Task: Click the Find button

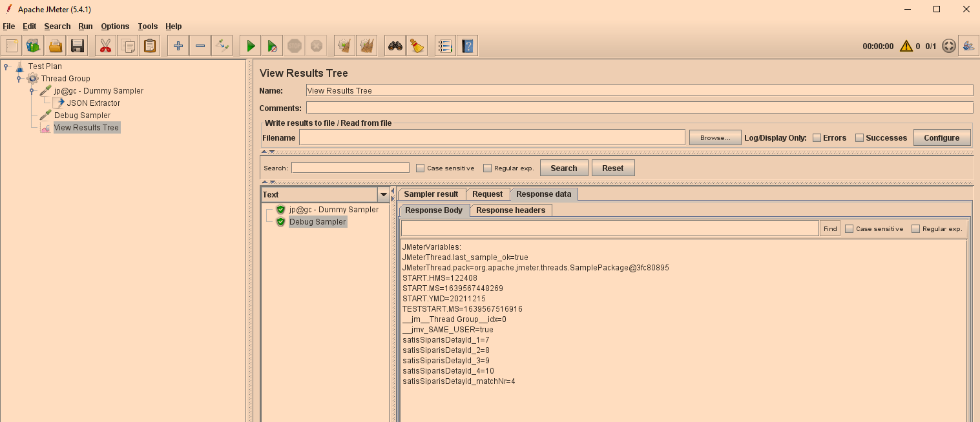Action: pos(830,228)
